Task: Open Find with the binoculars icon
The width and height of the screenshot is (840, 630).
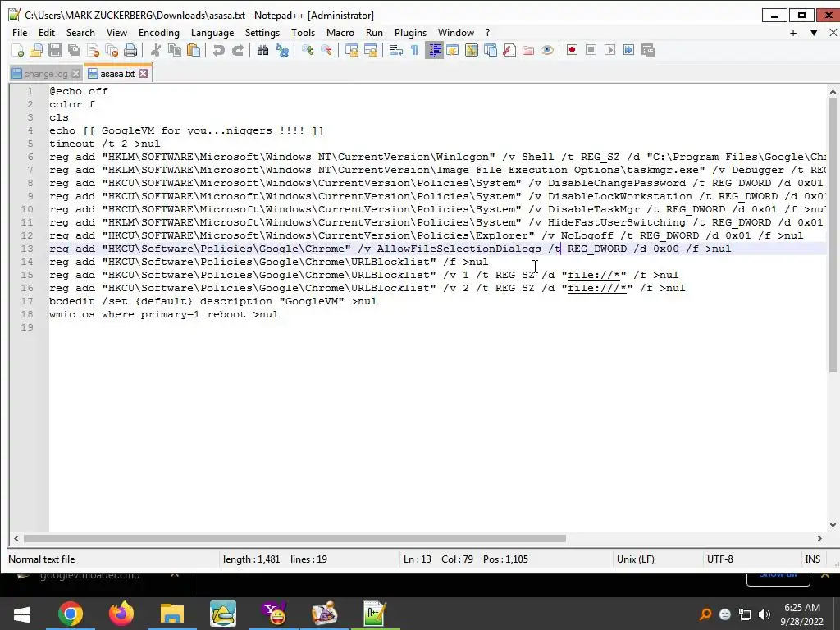Action: tap(263, 50)
